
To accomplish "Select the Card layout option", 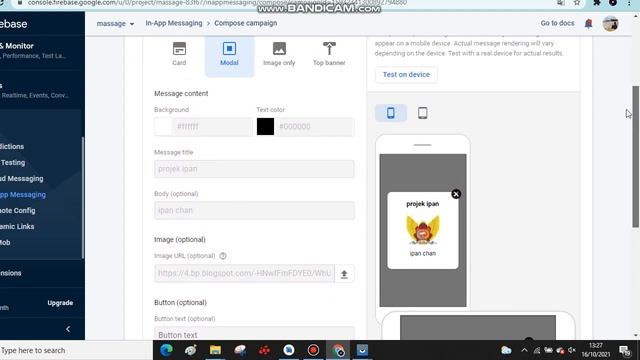I will pos(179,54).
